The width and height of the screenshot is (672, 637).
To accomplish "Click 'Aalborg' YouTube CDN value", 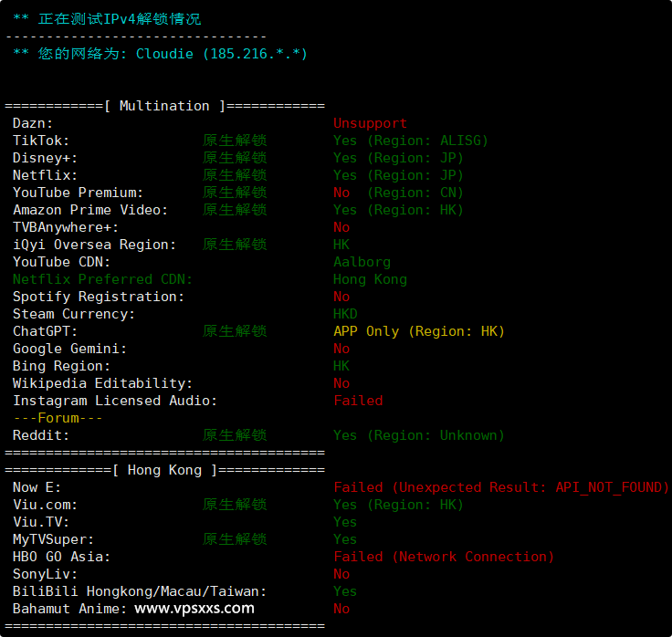I will click(x=362, y=262).
